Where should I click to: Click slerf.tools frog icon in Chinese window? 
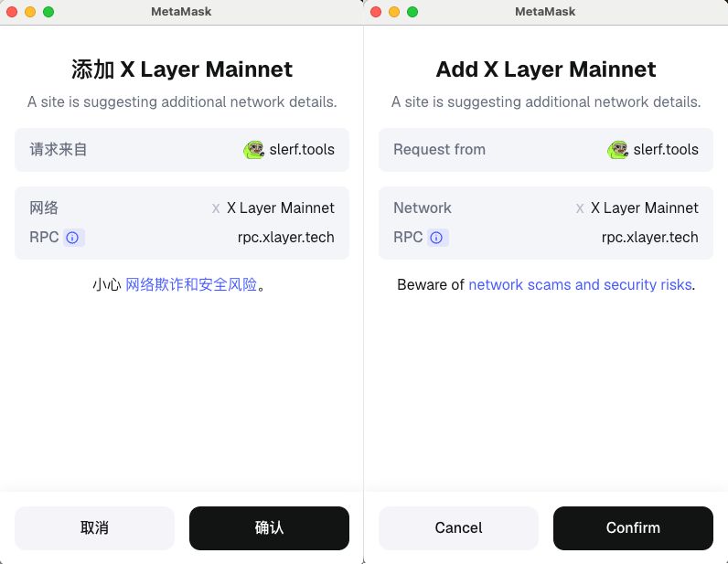click(x=253, y=150)
